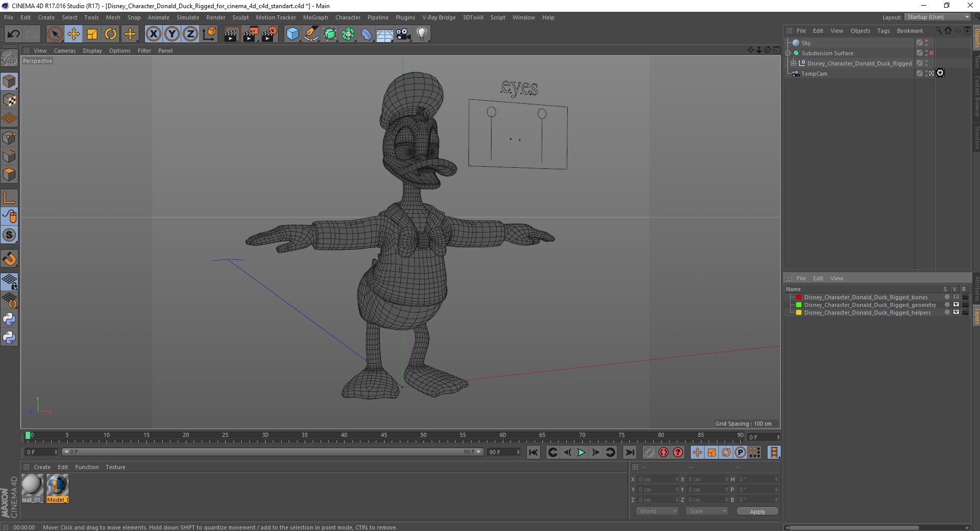
Task: Click yellow color swatch of helpers layer
Action: (x=799, y=313)
